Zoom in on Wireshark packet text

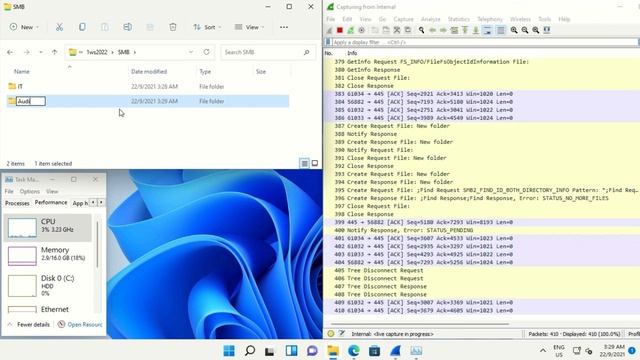[514, 30]
